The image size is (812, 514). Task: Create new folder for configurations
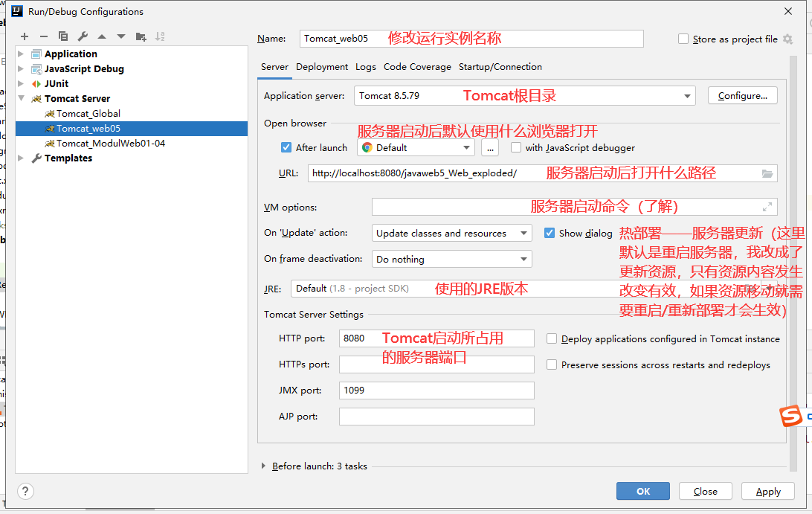click(141, 36)
